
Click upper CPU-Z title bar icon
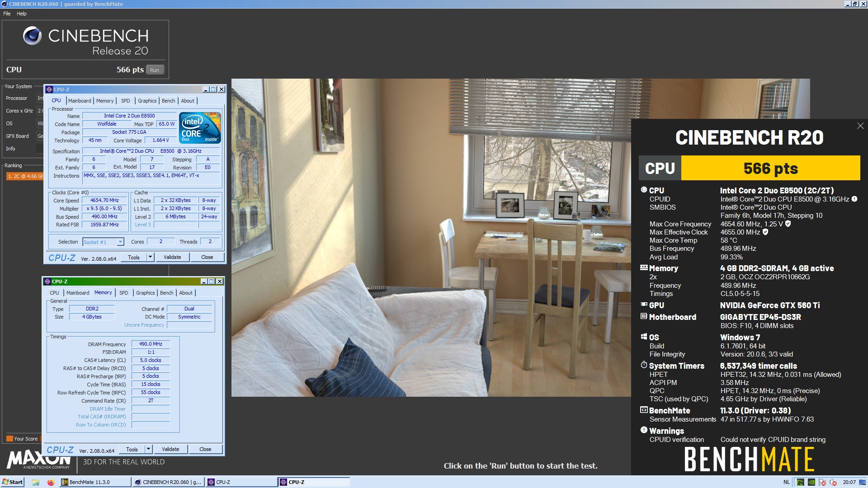pyautogui.click(x=49, y=89)
